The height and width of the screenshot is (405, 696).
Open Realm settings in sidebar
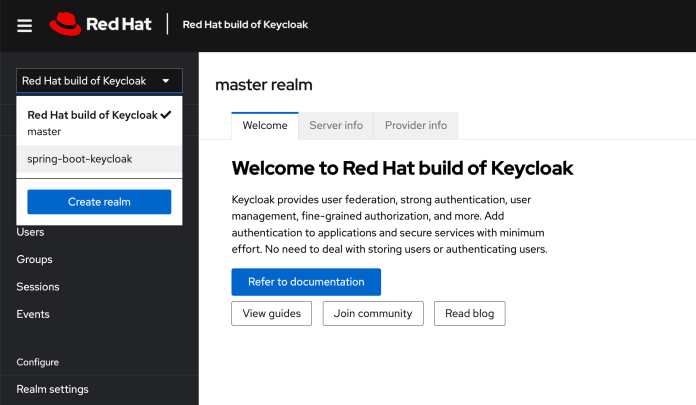(52, 389)
